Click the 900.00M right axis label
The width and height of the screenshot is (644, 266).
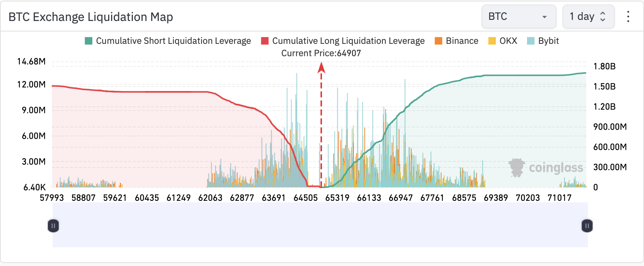(610, 127)
